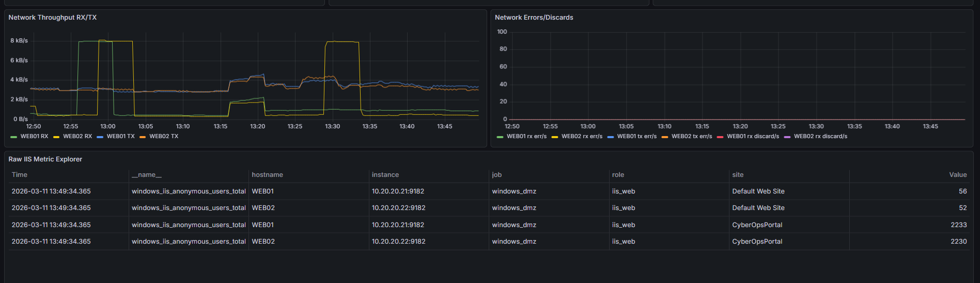Toggle the WEB01 TX series legend label

[120, 137]
